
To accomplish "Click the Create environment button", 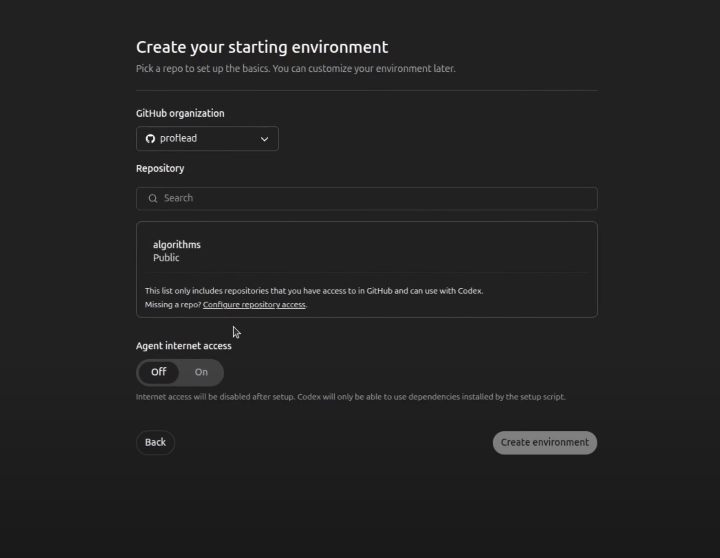I will pos(545,442).
